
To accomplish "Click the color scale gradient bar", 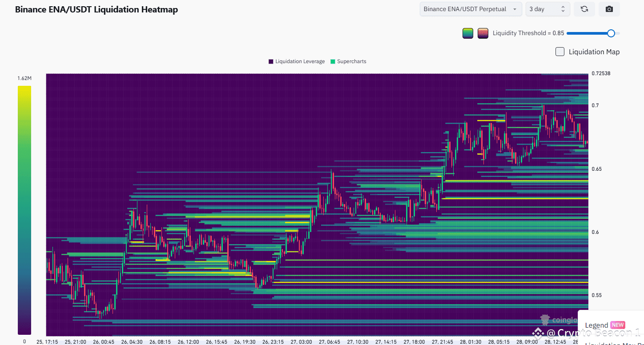I will pyautogui.click(x=24, y=210).
